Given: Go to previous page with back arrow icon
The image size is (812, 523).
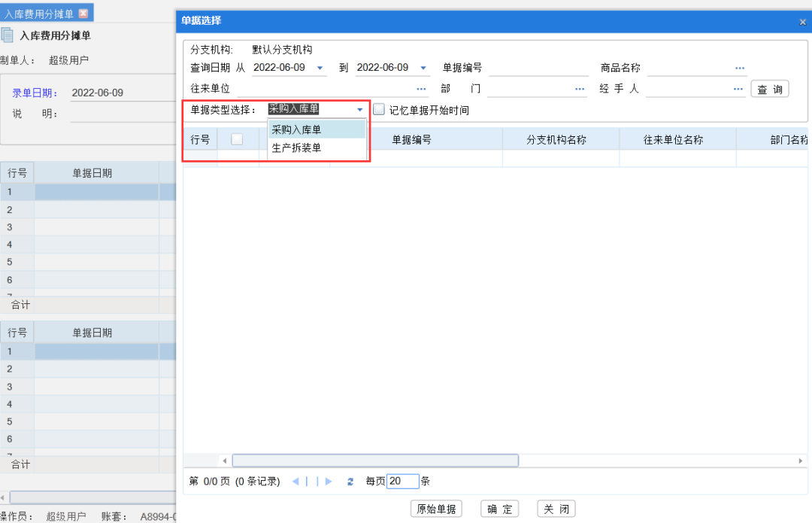Looking at the screenshot, I should (x=295, y=481).
